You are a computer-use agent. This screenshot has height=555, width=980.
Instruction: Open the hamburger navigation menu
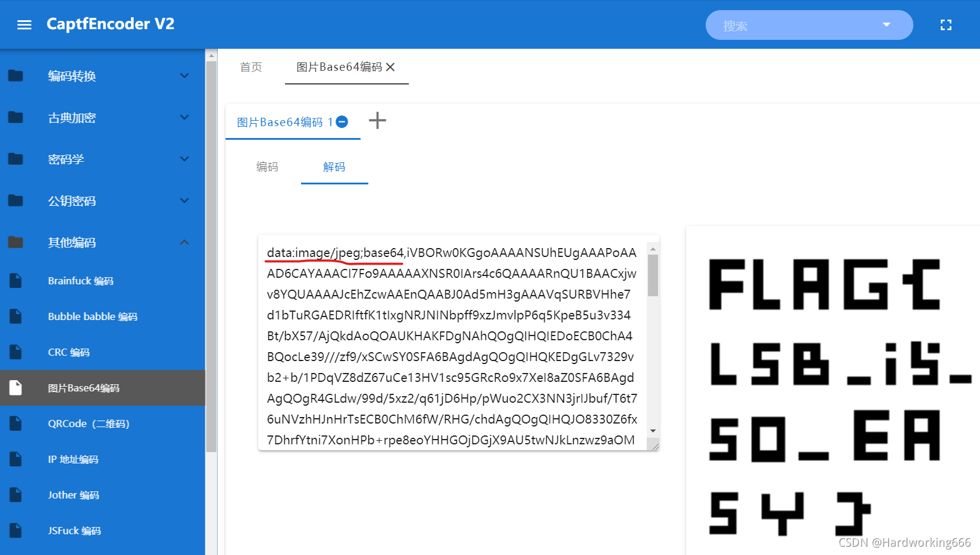point(24,24)
